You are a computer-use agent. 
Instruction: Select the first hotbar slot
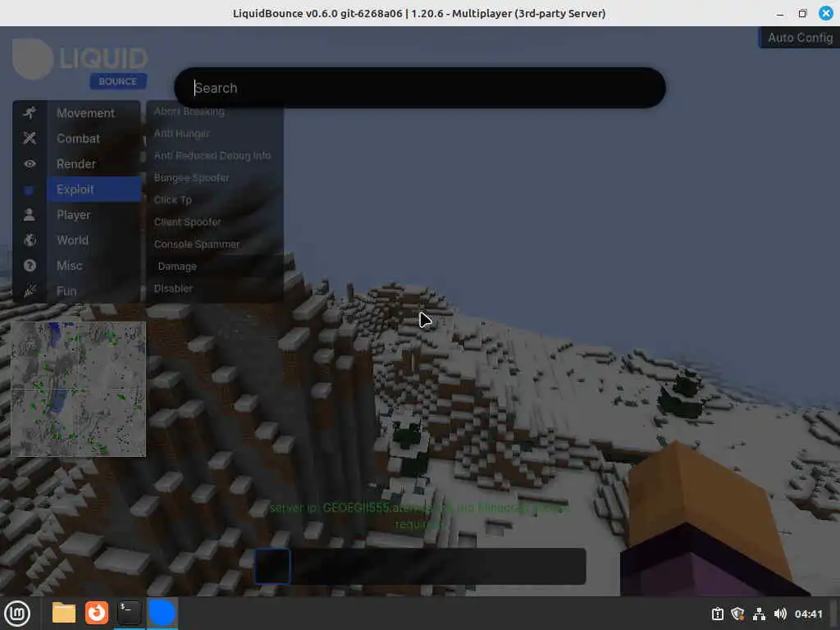272,566
